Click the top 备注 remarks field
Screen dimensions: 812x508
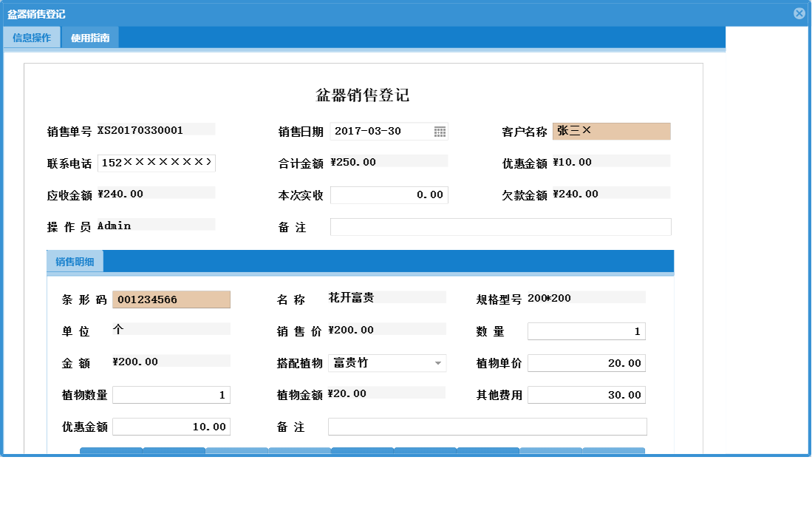pos(502,227)
